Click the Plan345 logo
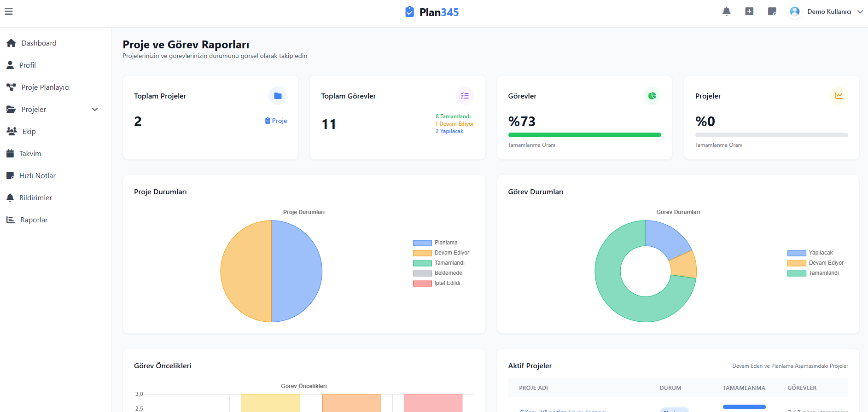The height and width of the screenshot is (412, 868). (x=432, y=12)
